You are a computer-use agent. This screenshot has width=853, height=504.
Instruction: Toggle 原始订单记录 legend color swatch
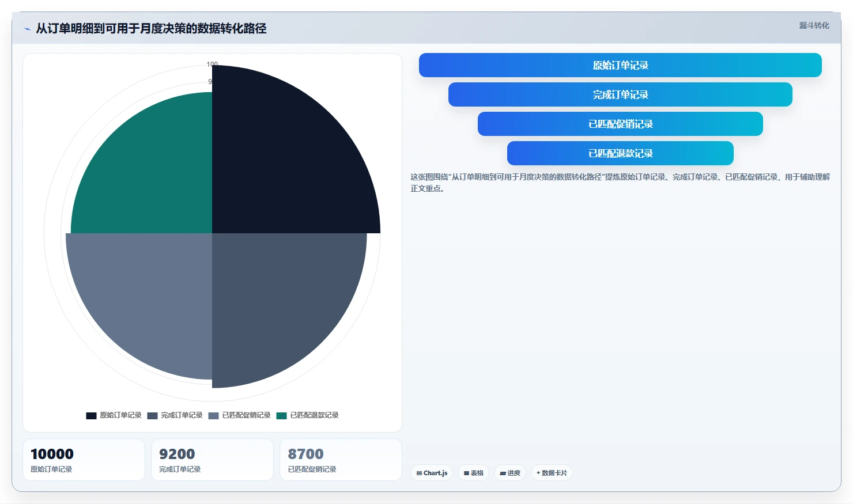pos(91,415)
